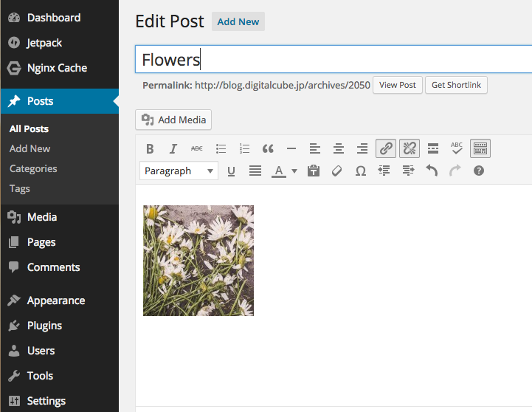Open the Plugins admin menu
The image size is (532, 412).
point(44,326)
